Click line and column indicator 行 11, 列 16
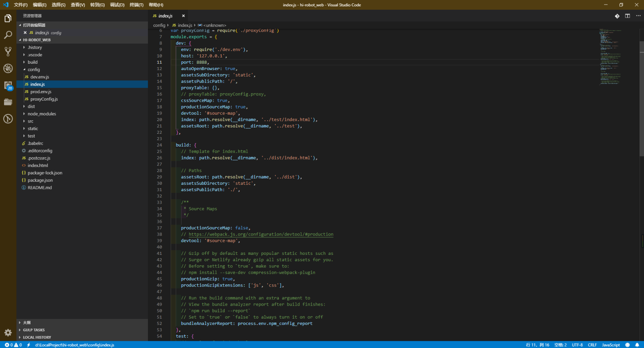 (x=537, y=345)
